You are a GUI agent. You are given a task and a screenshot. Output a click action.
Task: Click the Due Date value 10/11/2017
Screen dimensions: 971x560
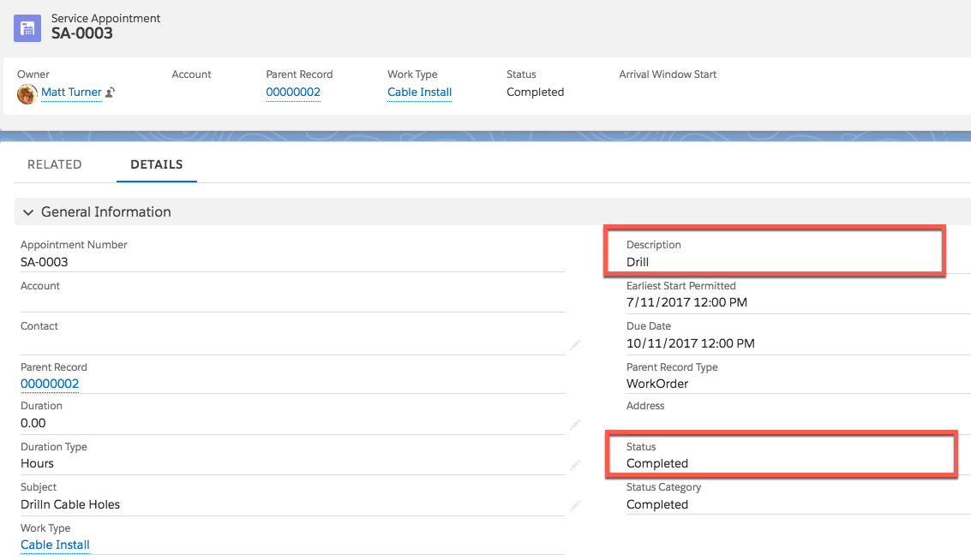[690, 343]
